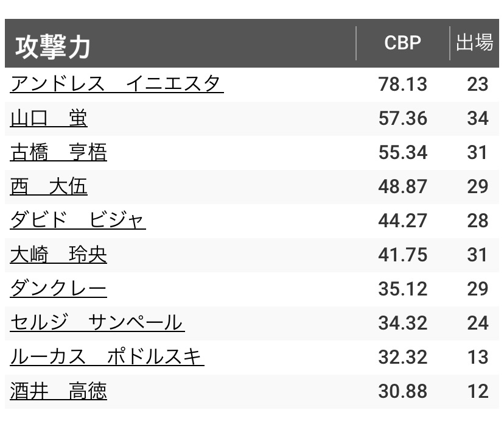Select セルジ サンペール link
504x421 pixels.
pos(97,322)
